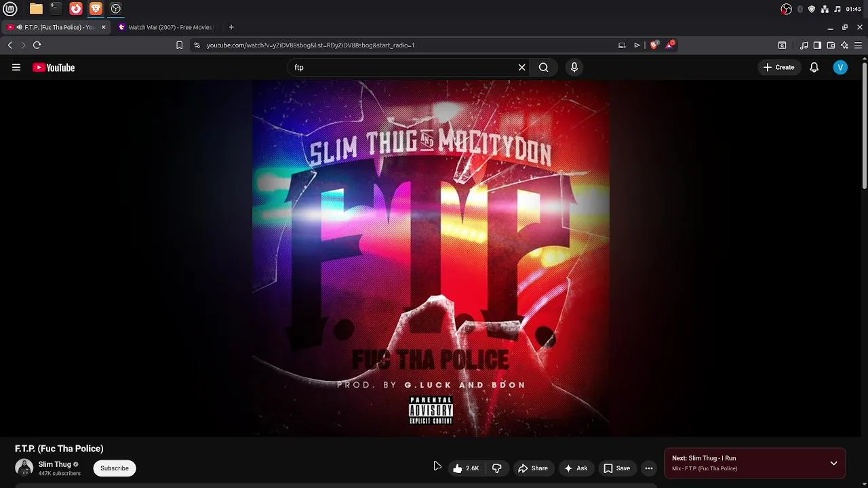Open Brave Shields panel

pos(654,45)
